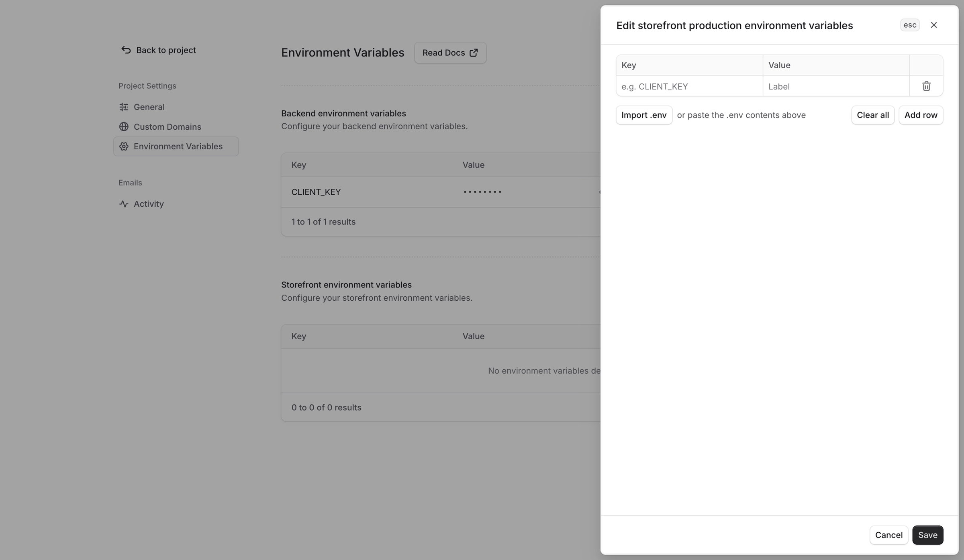The height and width of the screenshot is (560, 964).
Task: Focus the Value input field with Label placeholder
Action: 836,86
